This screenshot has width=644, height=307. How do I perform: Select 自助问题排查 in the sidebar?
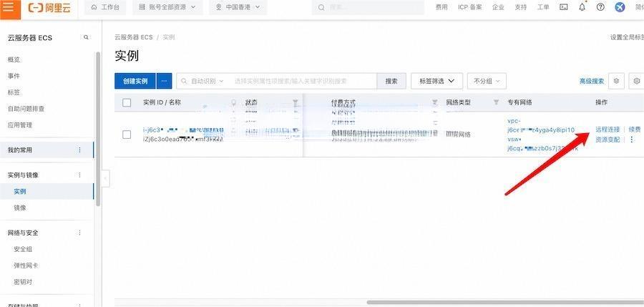pyautogui.click(x=26, y=109)
